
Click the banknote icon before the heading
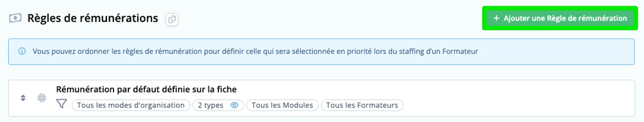(x=15, y=18)
